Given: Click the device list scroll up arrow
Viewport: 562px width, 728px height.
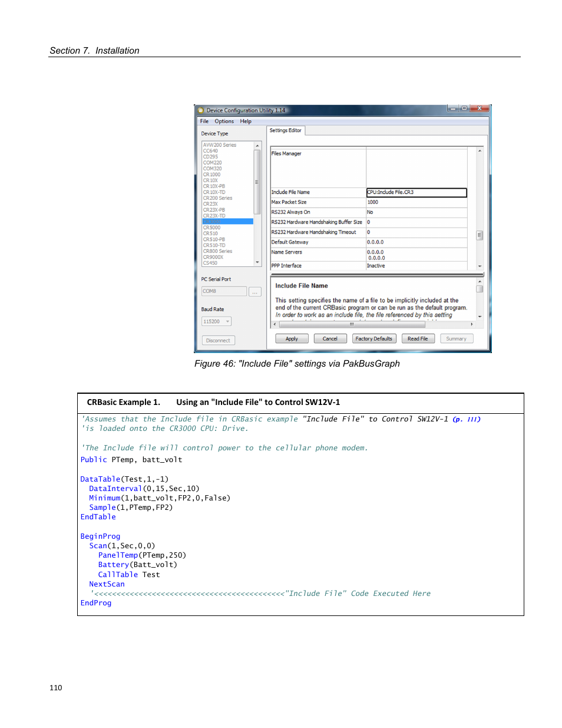Looking at the screenshot, I should [257, 145].
